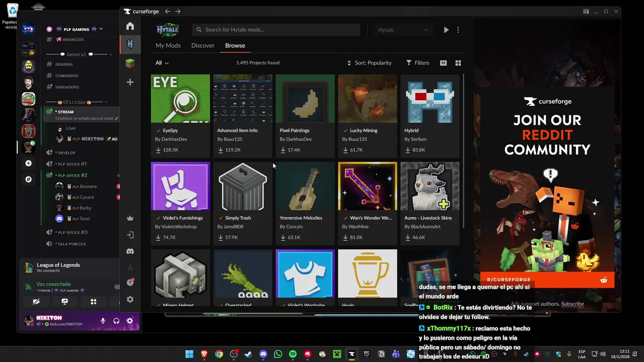Open CurseForge settings gear
Viewport: 644px width, 362px height.
[x=130, y=299]
